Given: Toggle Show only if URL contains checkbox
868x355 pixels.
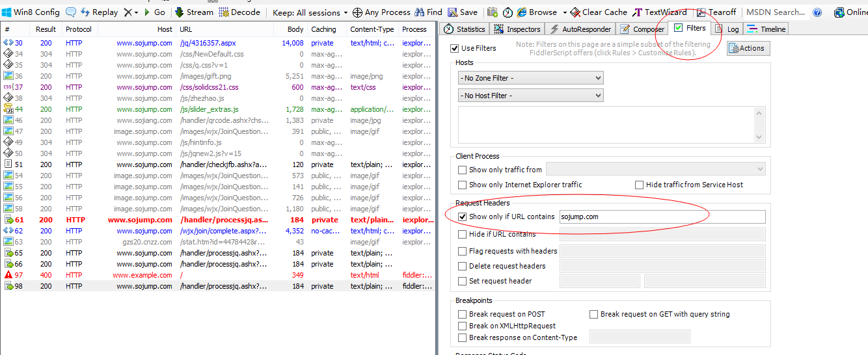Looking at the screenshot, I should [x=463, y=217].
